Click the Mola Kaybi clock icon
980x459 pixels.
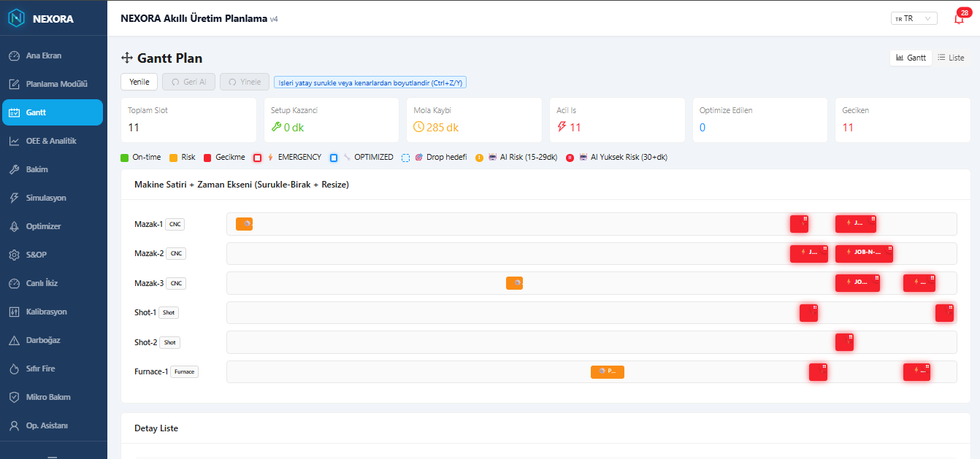(418, 127)
